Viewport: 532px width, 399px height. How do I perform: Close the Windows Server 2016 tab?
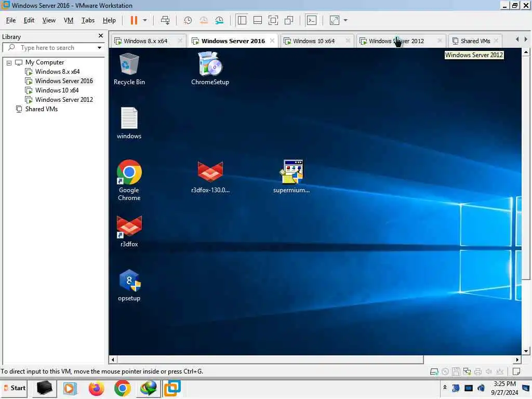tap(272, 41)
